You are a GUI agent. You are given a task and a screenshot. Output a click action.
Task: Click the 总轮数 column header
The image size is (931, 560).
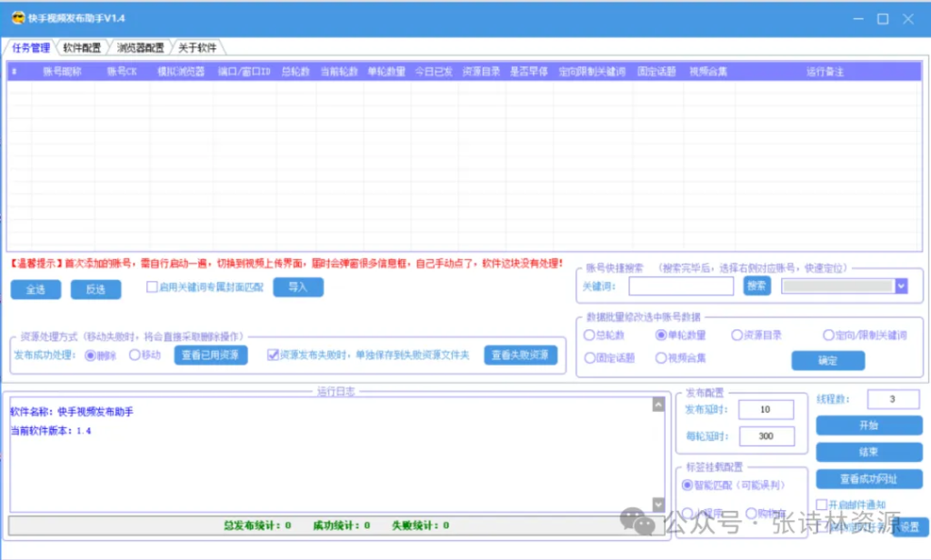click(x=295, y=72)
